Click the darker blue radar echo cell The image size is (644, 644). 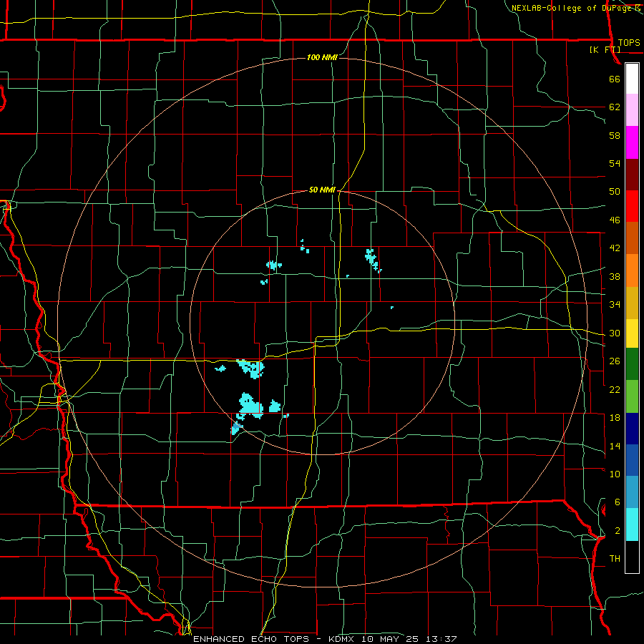pyautogui.click(x=236, y=428)
